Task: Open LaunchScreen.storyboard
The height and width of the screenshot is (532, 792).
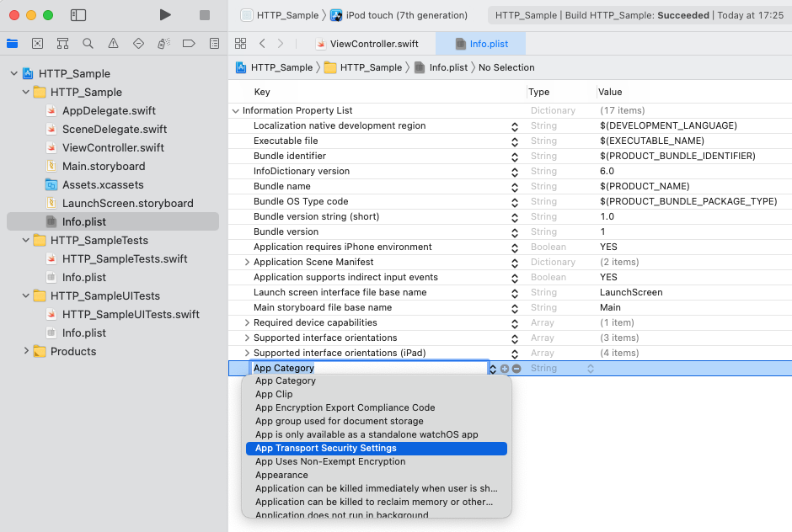Action: (127, 204)
